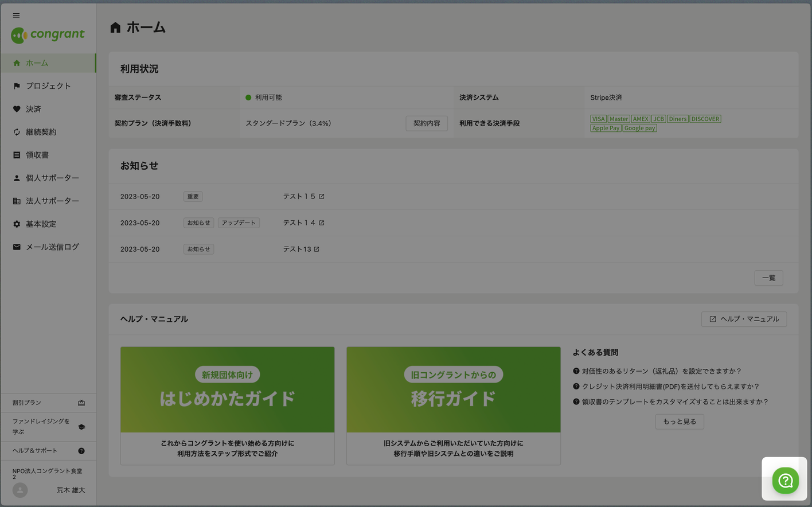Screen dimensions: 812x507
Task: Click the question mark icon beside ヘルプ&サポート
Action: 81,451
